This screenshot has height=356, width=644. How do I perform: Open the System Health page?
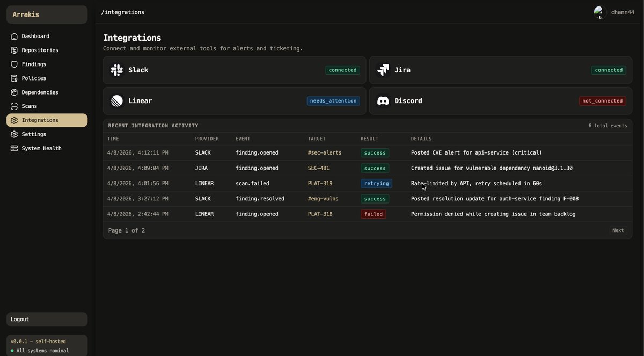click(47, 148)
